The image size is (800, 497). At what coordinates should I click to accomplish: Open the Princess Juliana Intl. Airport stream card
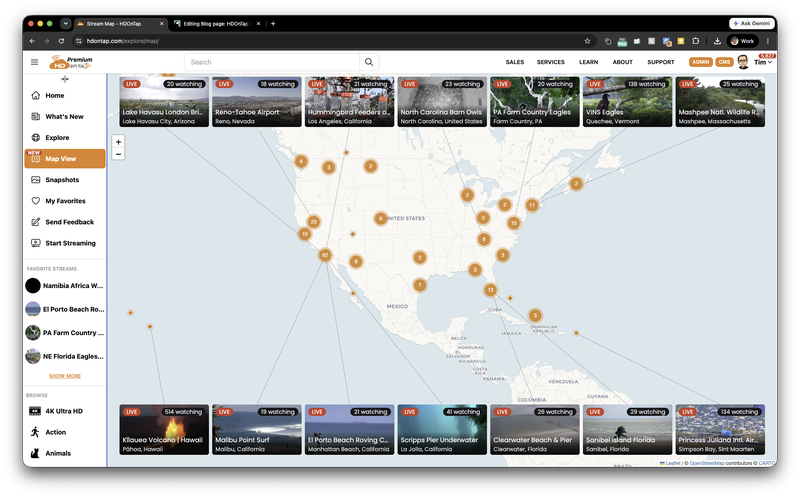coord(720,430)
